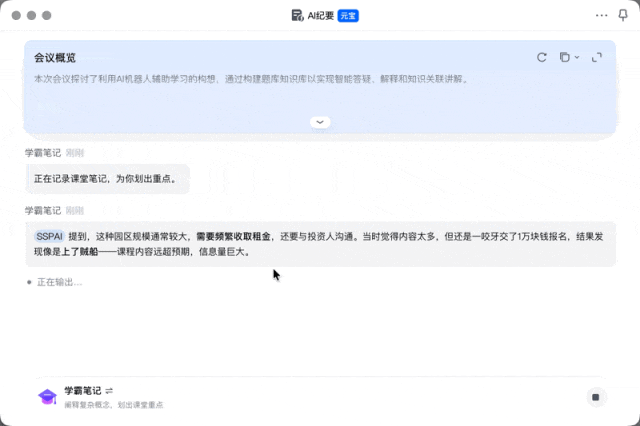Click the meeting overview summary paragraph
The height and width of the screenshot is (426, 640).
(251, 79)
